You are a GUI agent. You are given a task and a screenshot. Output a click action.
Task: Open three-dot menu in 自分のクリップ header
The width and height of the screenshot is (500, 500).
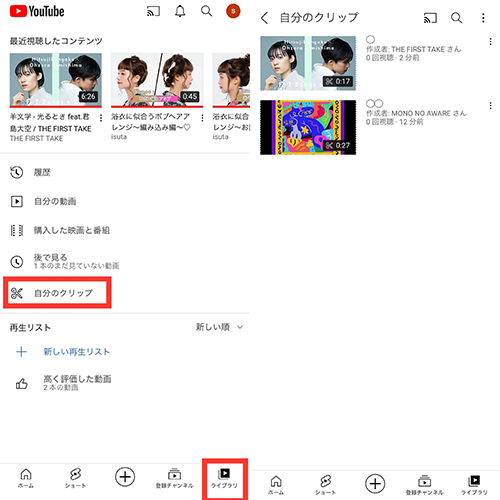point(483,18)
